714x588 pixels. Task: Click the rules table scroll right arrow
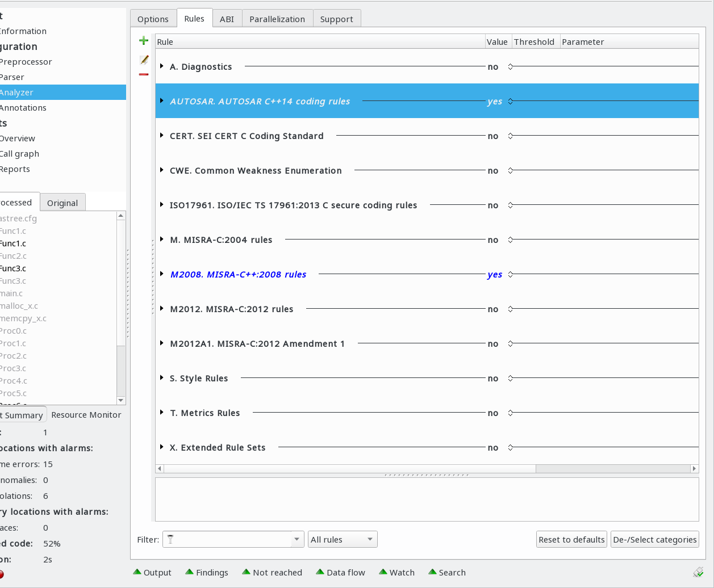point(694,468)
